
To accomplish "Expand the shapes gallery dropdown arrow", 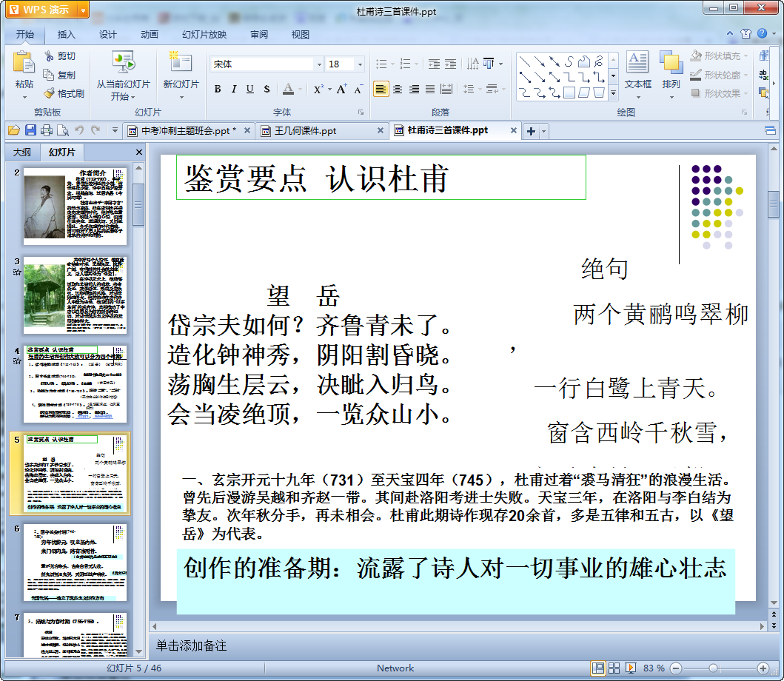I will [614, 93].
